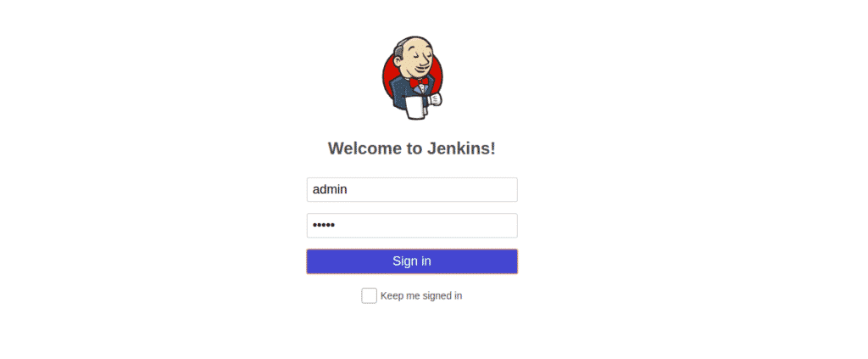Click the white towel on the butler's arm
Screen dimensions: 868x359
click(x=415, y=108)
